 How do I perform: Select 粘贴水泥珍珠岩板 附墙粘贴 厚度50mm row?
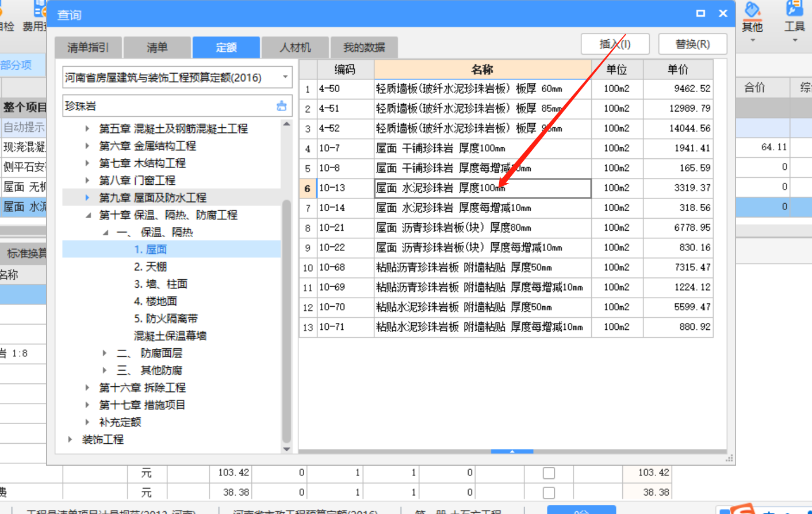[x=506, y=307]
